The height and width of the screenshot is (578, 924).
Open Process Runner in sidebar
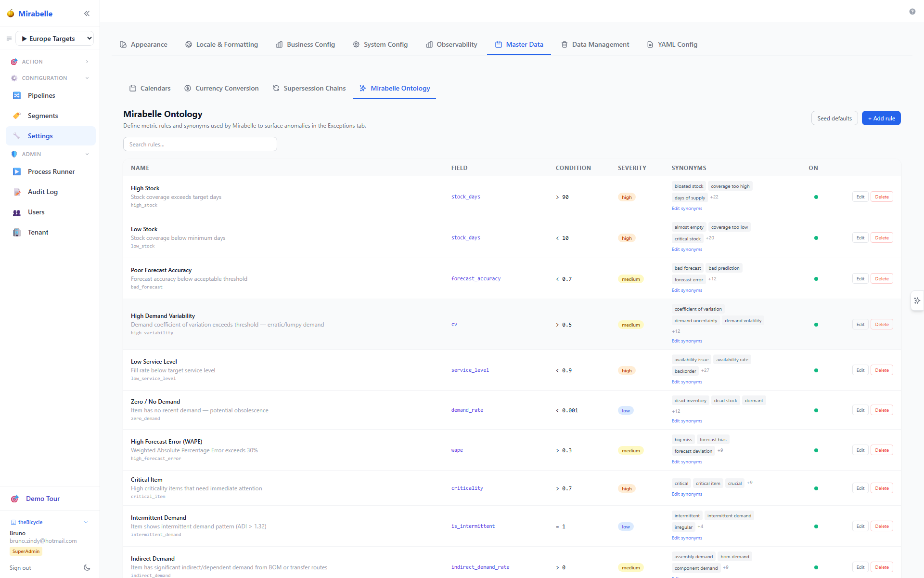tap(51, 171)
